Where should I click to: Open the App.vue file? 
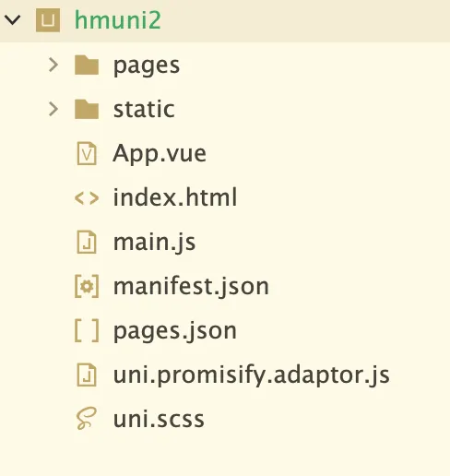click(x=160, y=153)
